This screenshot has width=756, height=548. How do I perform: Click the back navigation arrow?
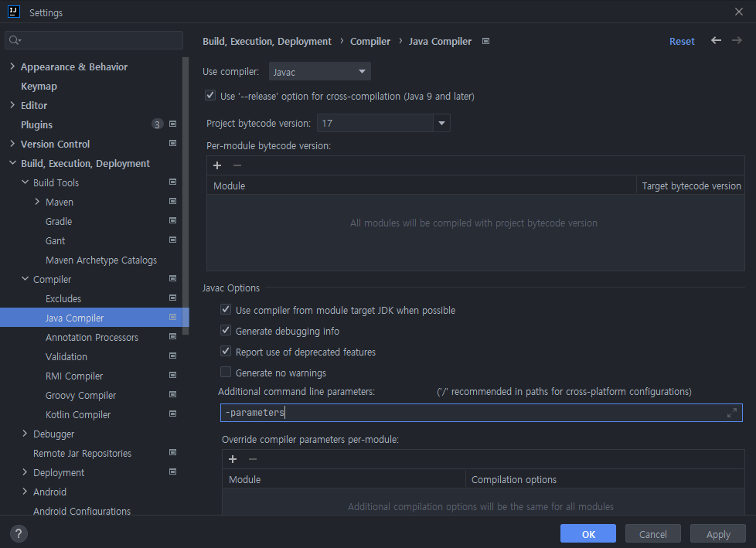(x=716, y=40)
